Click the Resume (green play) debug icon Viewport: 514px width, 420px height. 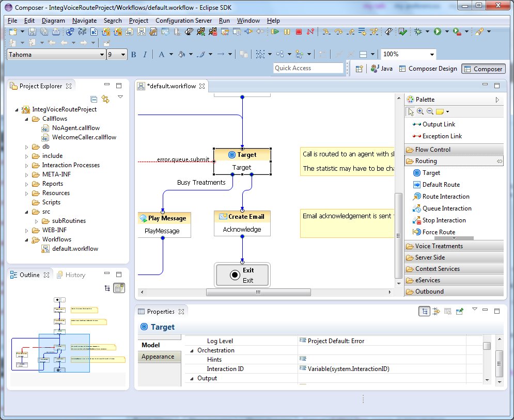point(275,31)
